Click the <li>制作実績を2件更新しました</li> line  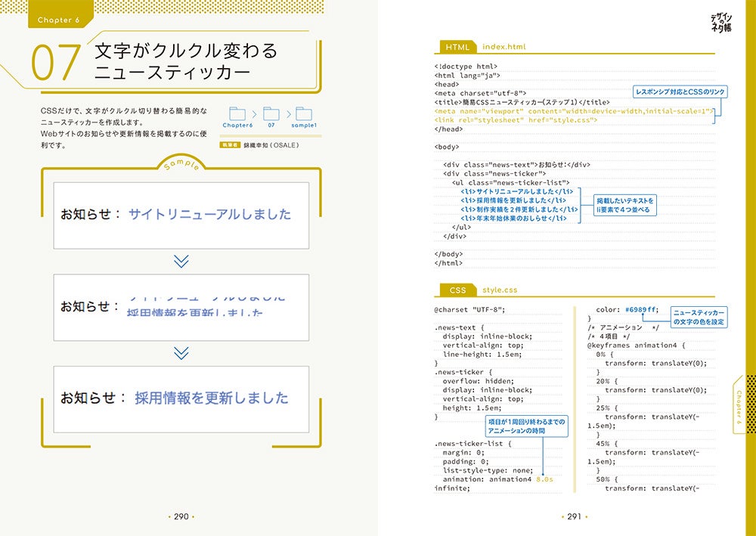click(519, 209)
